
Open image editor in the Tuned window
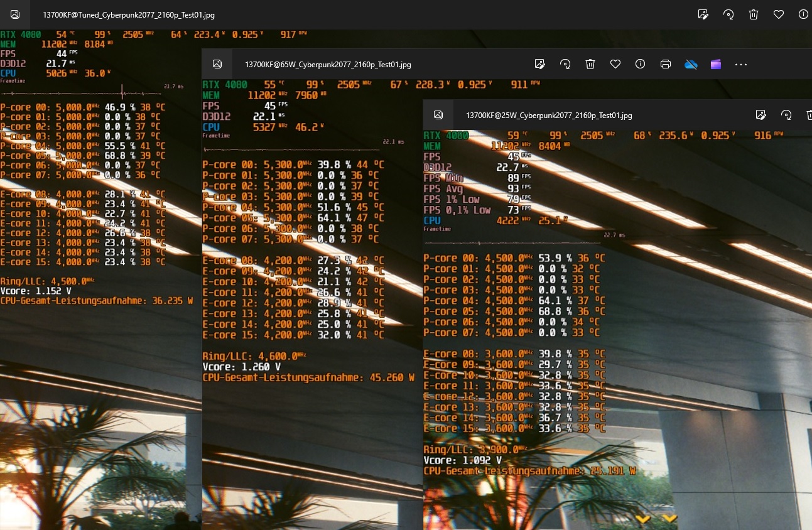click(703, 14)
